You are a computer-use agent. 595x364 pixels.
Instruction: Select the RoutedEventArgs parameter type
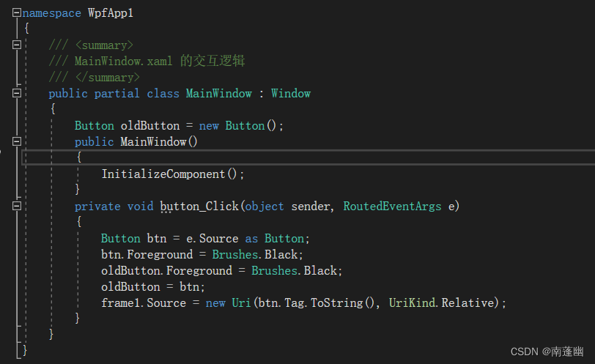click(x=393, y=207)
